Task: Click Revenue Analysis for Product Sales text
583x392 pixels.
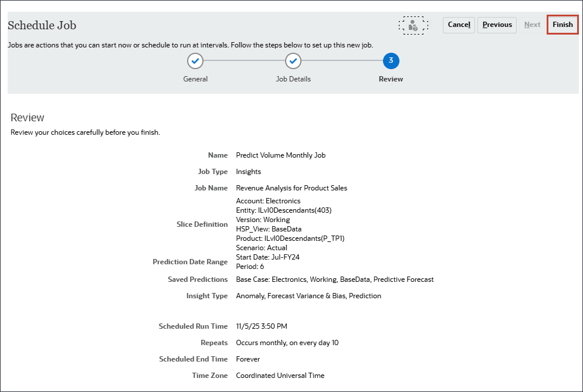Action: tap(291, 188)
